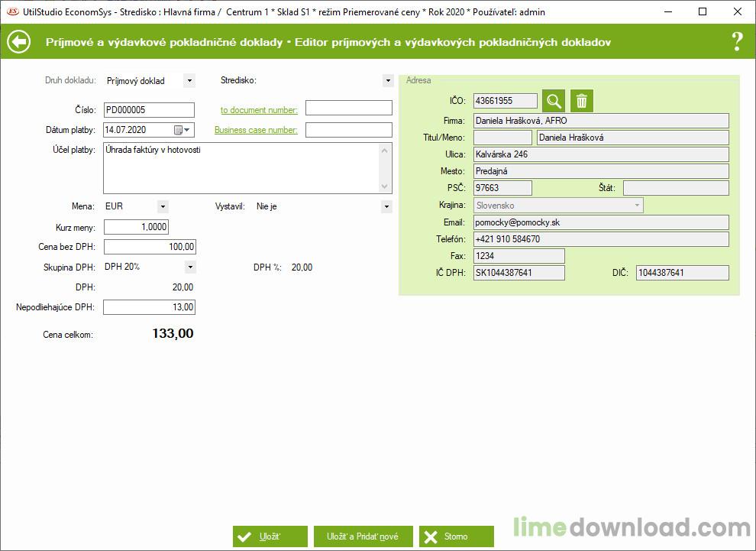Open the 'to document number' link
The image size is (756, 551).
tap(259, 110)
